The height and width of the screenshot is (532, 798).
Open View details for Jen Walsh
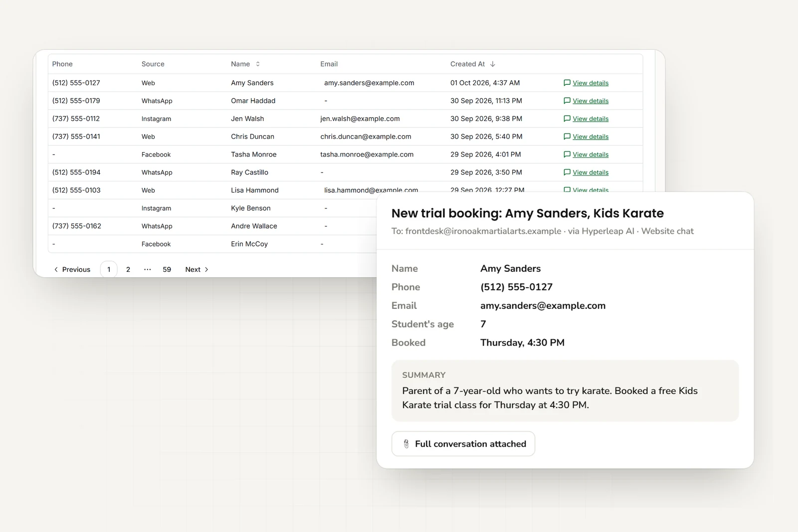pos(591,119)
